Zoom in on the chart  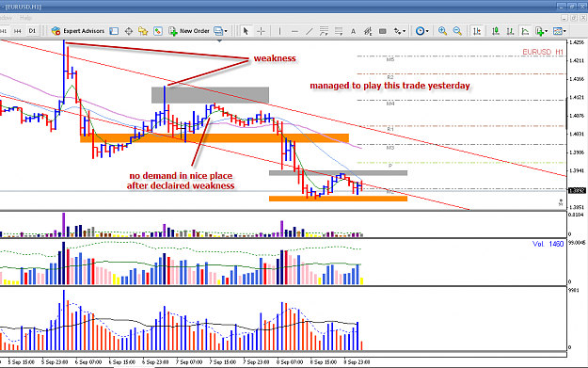tap(442, 31)
